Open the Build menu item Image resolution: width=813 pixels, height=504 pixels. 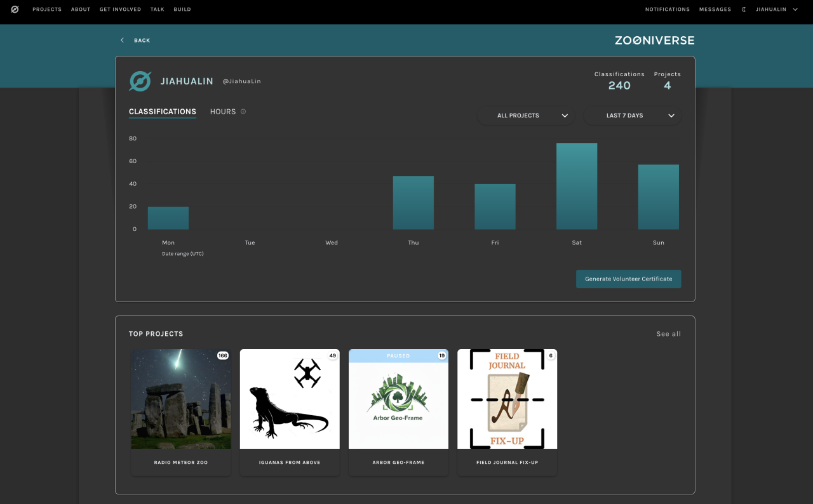[182, 10]
